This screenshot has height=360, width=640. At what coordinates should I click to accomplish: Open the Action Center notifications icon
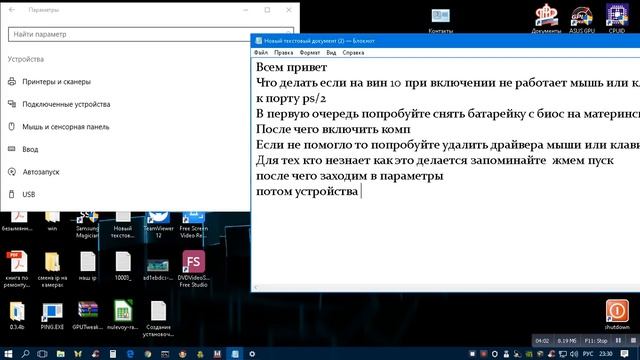624,353
